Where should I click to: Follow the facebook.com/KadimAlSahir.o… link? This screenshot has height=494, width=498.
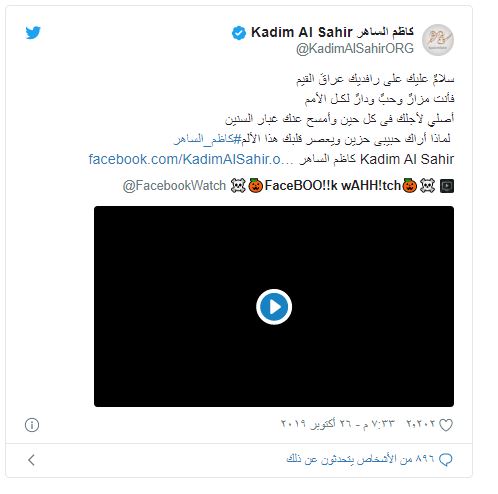pos(191,159)
